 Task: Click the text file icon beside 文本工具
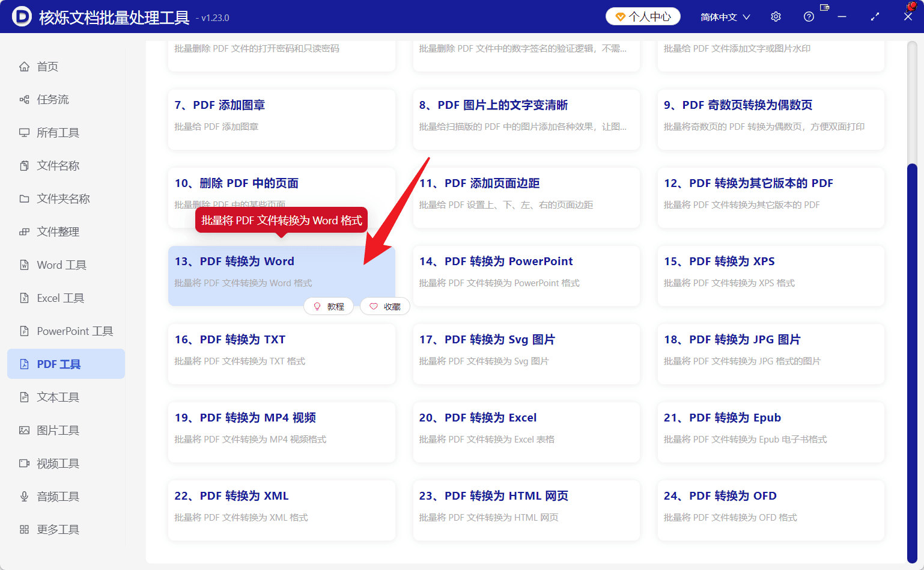[24, 397]
